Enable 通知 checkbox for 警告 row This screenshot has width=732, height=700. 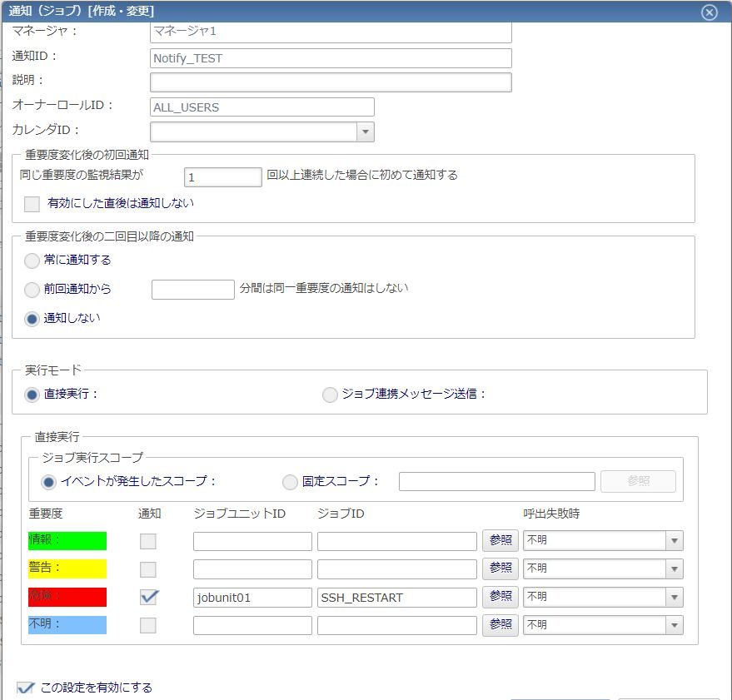click(148, 569)
